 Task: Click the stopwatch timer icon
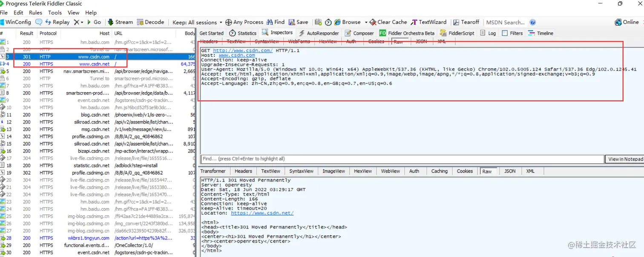(328, 22)
